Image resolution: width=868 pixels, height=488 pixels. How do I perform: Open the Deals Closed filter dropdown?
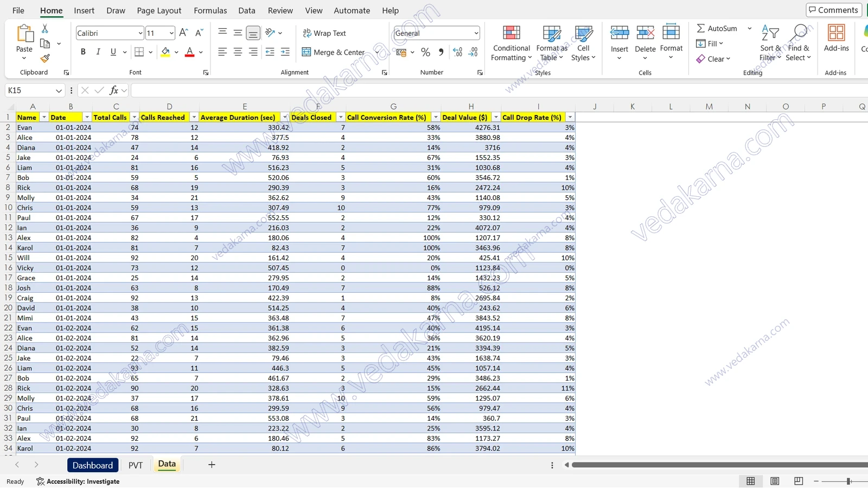pyautogui.click(x=340, y=117)
